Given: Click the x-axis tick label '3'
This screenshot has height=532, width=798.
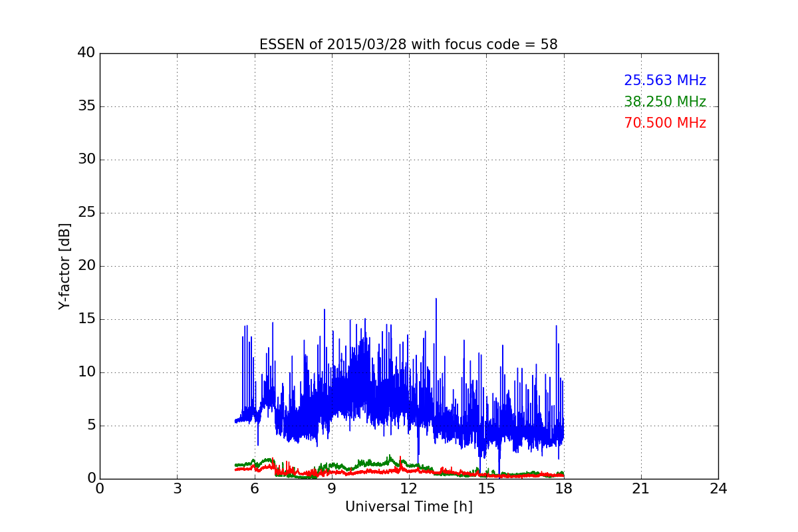Looking at the screenshot, I should [177, 489].
